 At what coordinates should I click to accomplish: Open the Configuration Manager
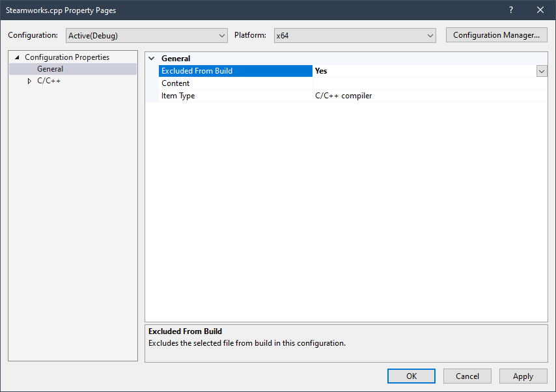pyautogui.click(x=496, y=35)
